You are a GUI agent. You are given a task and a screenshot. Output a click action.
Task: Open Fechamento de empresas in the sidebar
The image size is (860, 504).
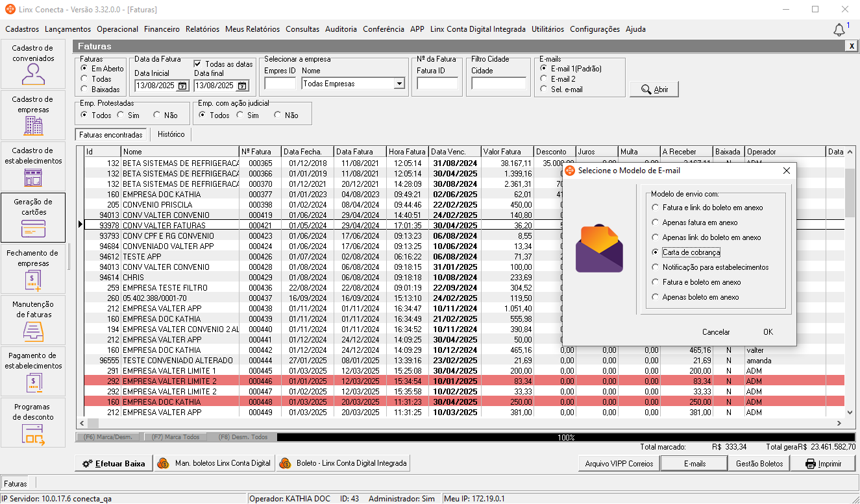pos(33,269)
